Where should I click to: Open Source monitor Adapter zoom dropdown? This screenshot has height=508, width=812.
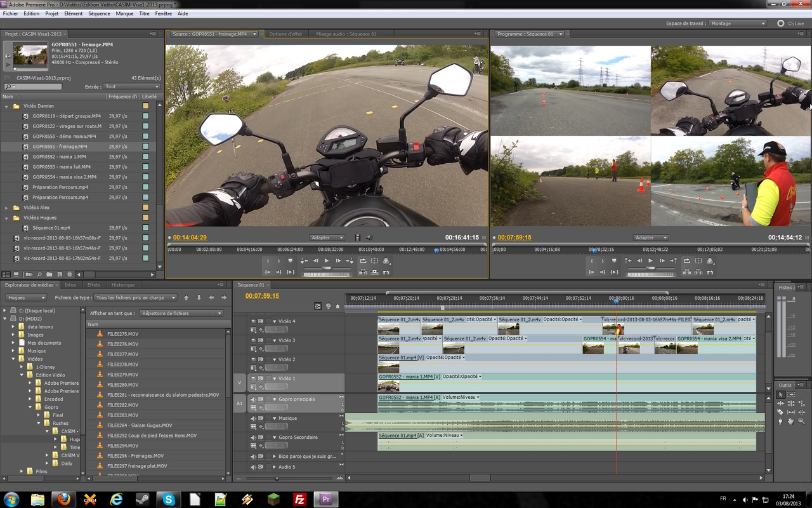(327, 237)
